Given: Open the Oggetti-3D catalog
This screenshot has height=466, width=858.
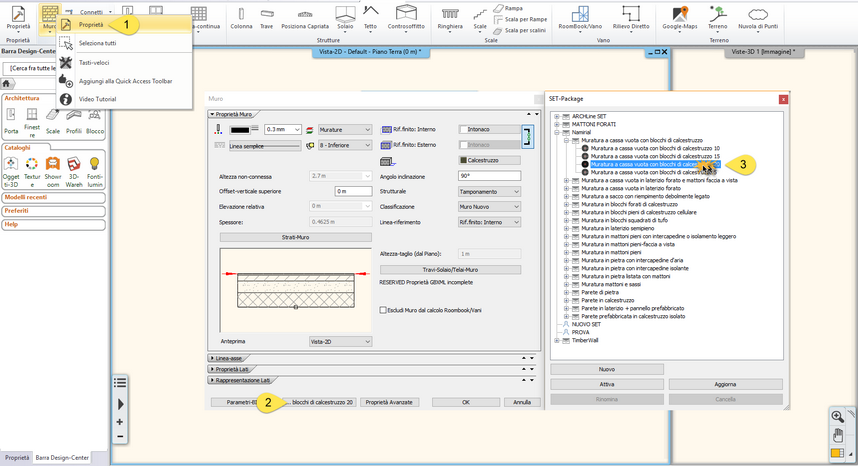Looking at the screenshot, I should [11, 172].
